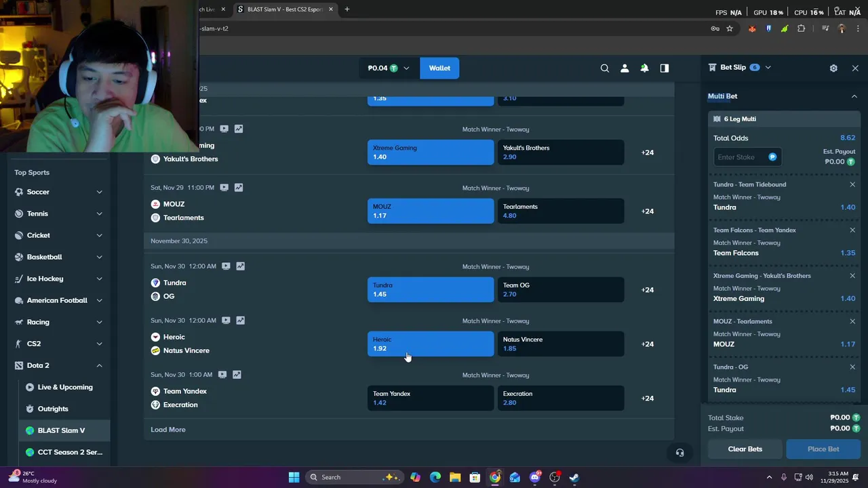Toggle MOUZ 1.17 odds selection

pyautogui.click(x=431, y=211)
